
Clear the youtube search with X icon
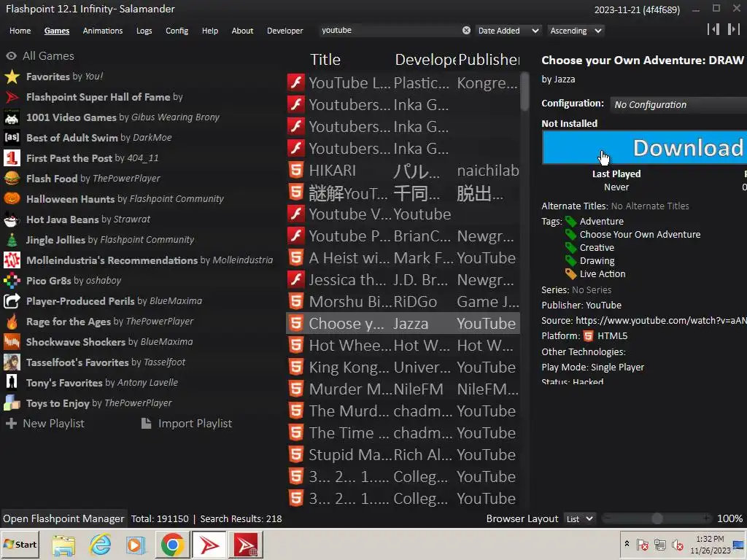(x=466, y=30)
